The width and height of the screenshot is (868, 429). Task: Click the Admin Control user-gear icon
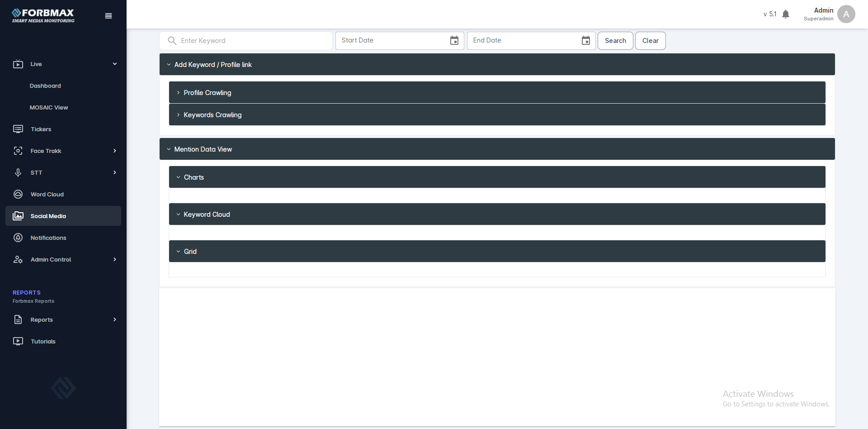pyautogui.click(x=18, y=260)
